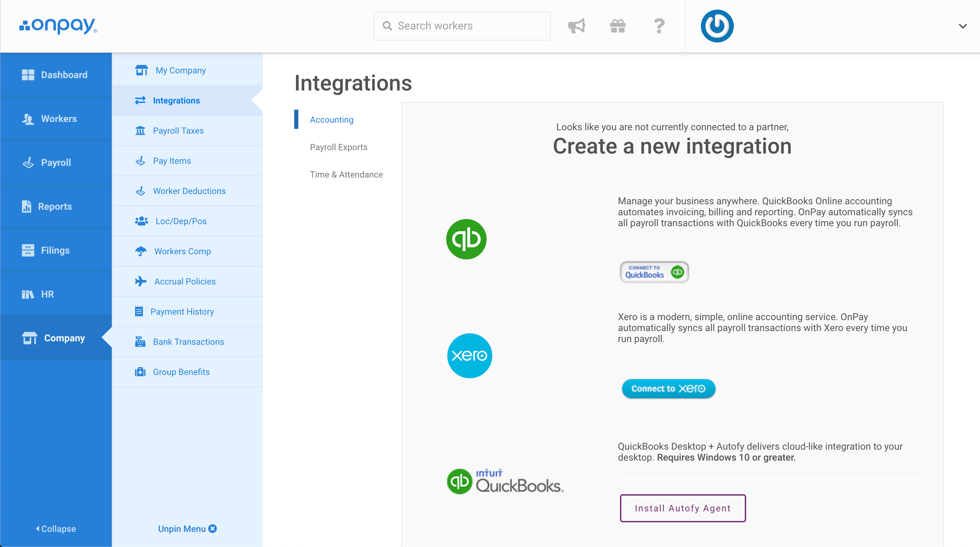Focus the Search workers field

[x=462, y=26]
